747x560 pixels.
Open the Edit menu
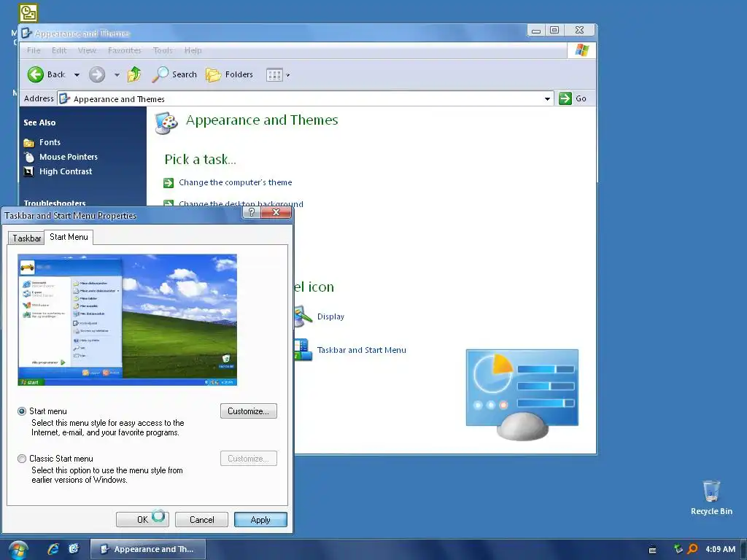coord(59,50)
